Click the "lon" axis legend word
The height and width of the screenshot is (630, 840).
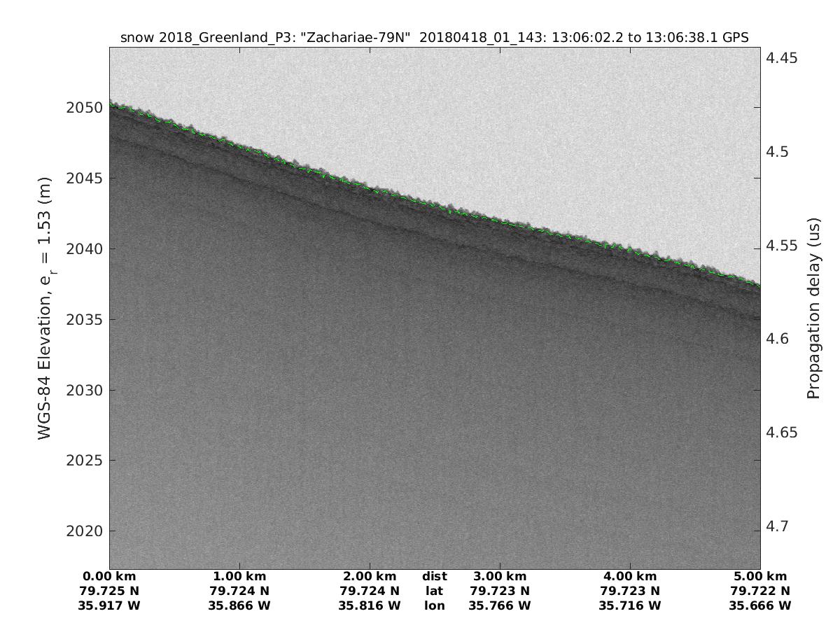pyautogui.click(x=435, y=606)
